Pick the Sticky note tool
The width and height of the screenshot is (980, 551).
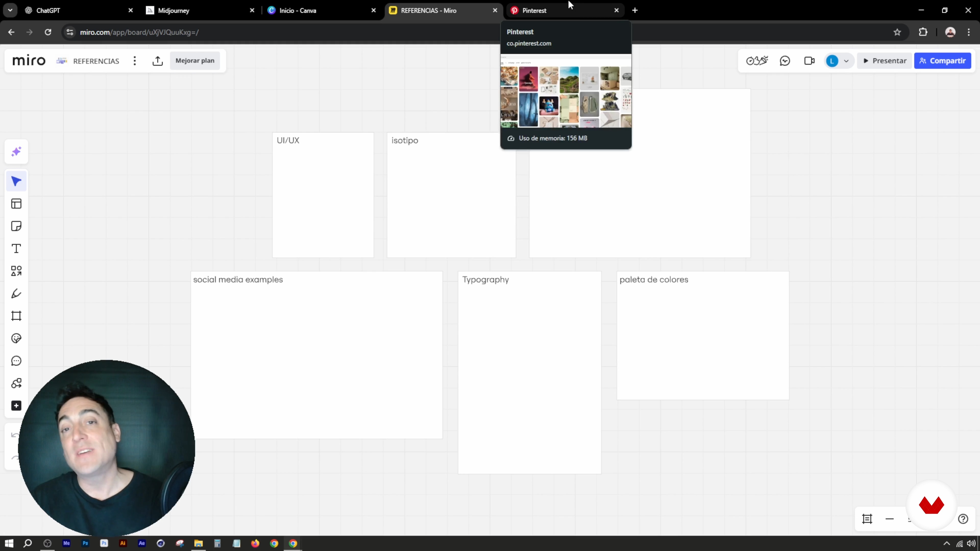point(16,226)
